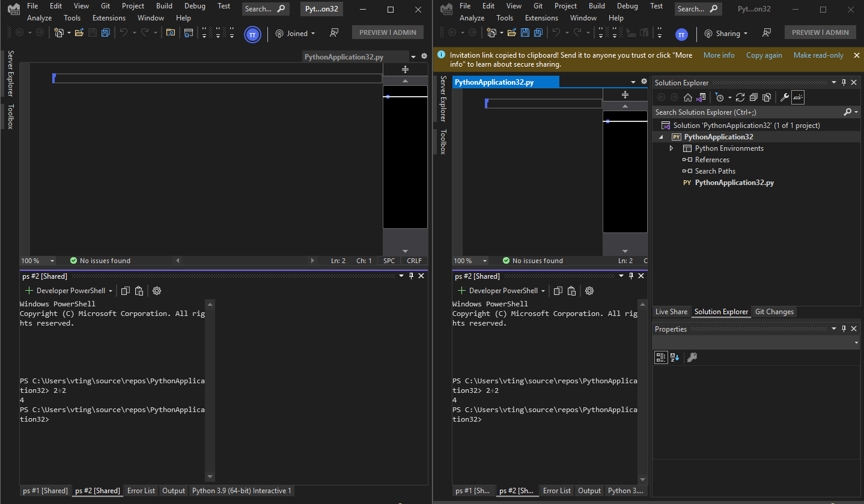
Task: Switch to the Git Changes tab
Action: (x=774, y=311)
